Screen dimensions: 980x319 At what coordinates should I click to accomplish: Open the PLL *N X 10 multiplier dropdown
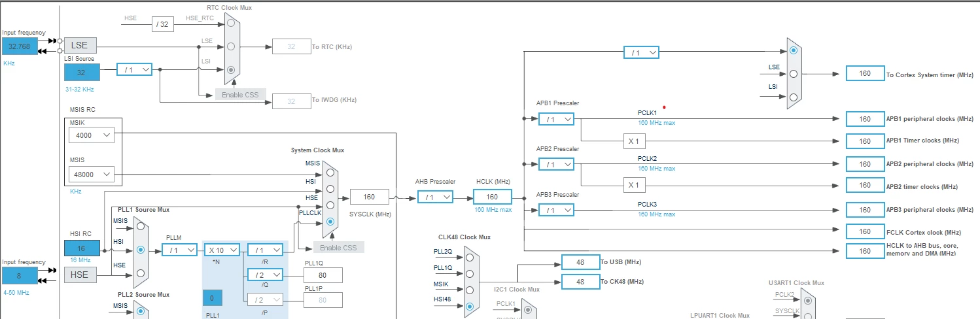click(222, 250)
